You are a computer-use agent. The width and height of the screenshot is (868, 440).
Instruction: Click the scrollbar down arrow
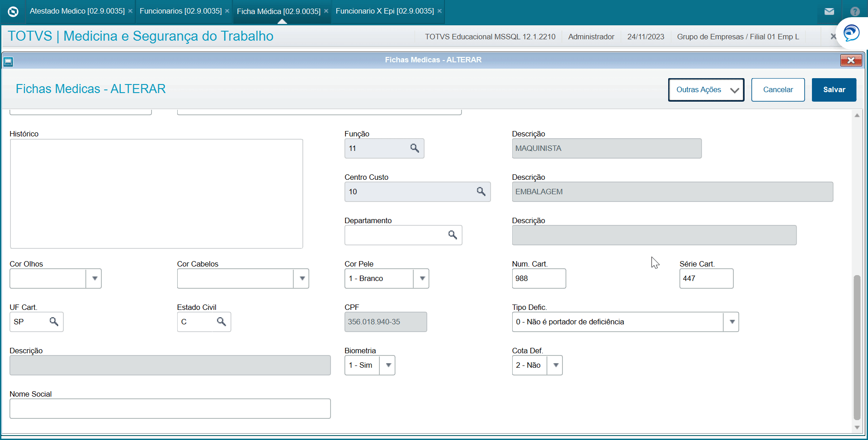pos(857,427)
